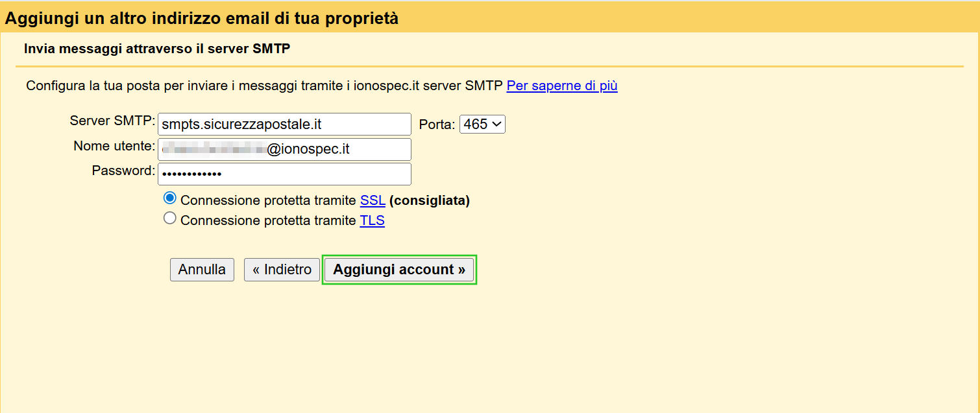Focus the Password input field
Image resolution: width=980 pixels, height=413 pixels.
pos(284,174)
